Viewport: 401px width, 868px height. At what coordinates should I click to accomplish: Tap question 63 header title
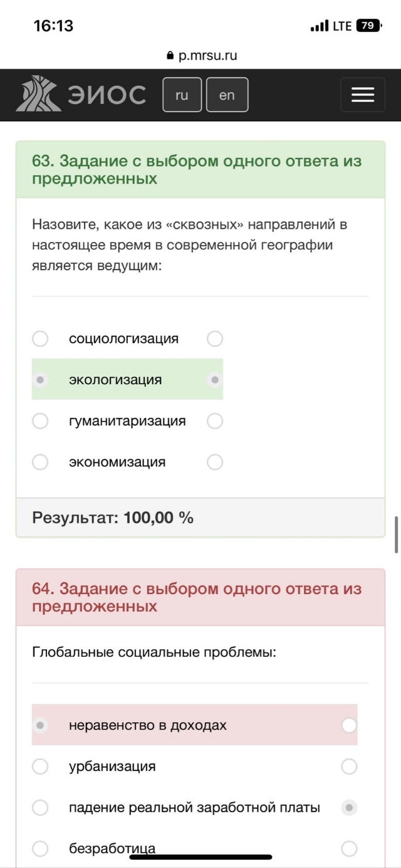point(197,170)
